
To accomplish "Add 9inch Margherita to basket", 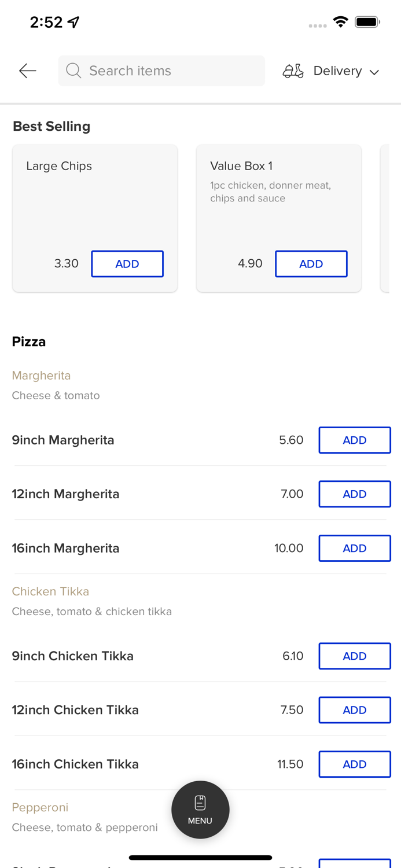I will pyautogui.click(x=354, y=440).
